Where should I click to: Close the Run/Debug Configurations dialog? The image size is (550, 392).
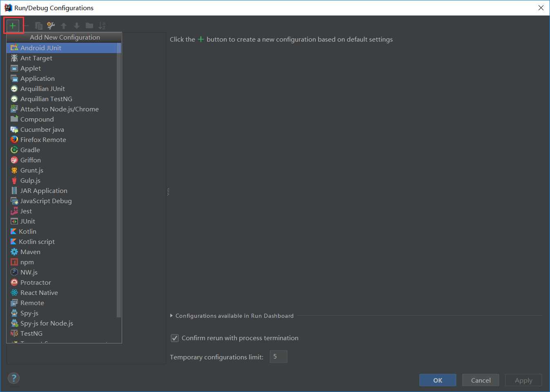[x=541, y=8]
